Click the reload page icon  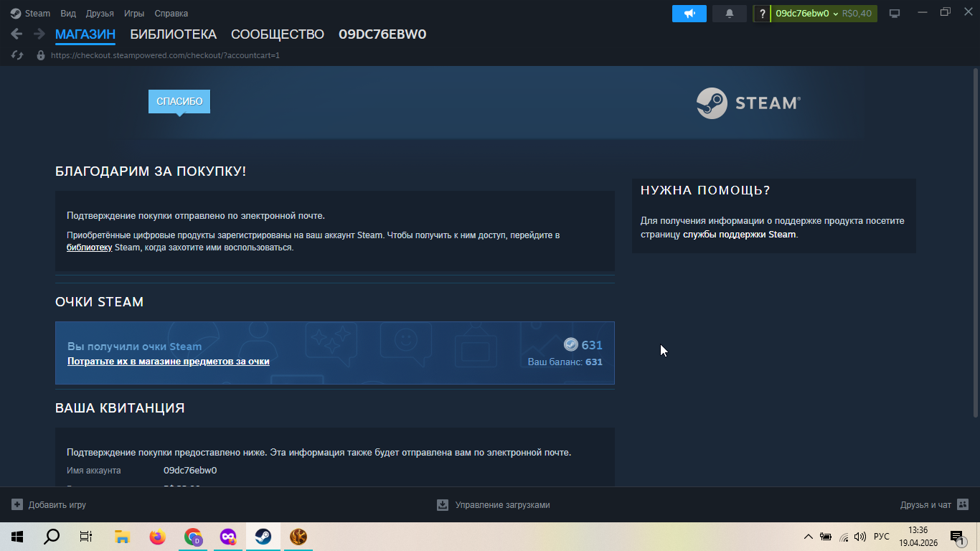[x=17, y=55]
